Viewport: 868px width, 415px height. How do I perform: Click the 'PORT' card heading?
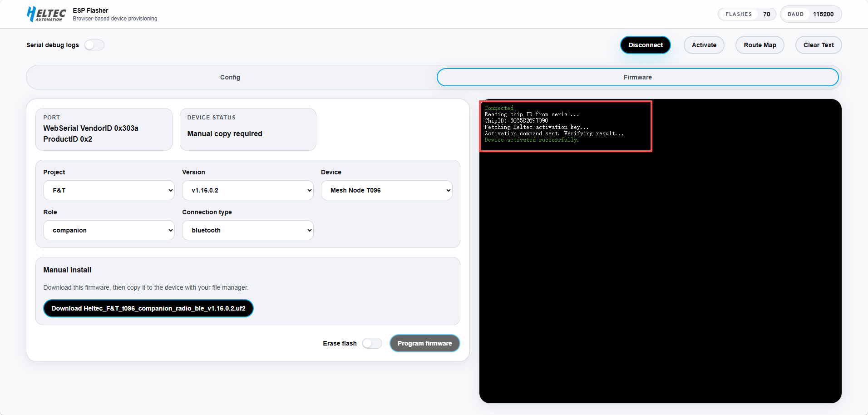(x=52, y=118)
